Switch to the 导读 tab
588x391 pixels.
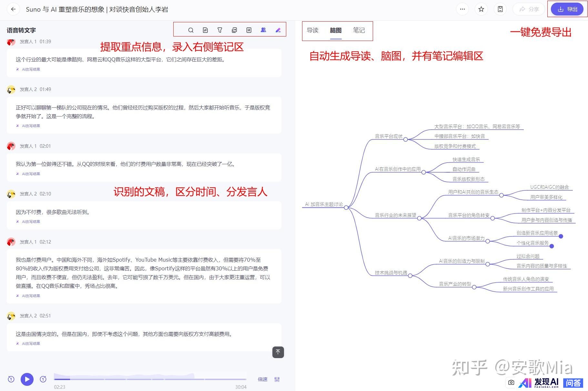312,30
